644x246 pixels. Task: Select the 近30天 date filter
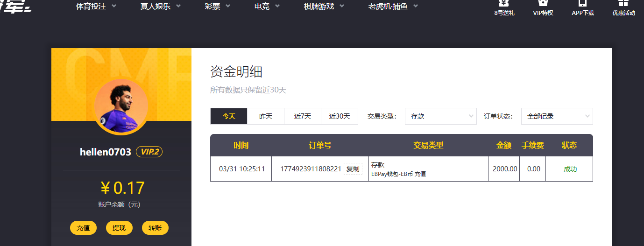(340, 116)
